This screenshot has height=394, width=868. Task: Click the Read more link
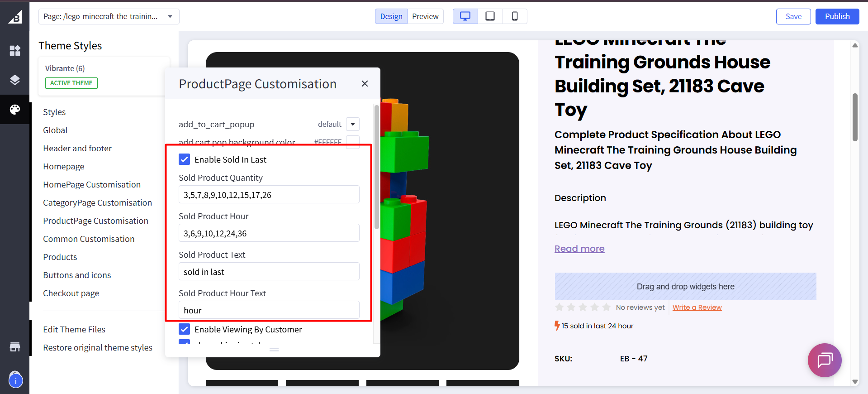[579, 249]
